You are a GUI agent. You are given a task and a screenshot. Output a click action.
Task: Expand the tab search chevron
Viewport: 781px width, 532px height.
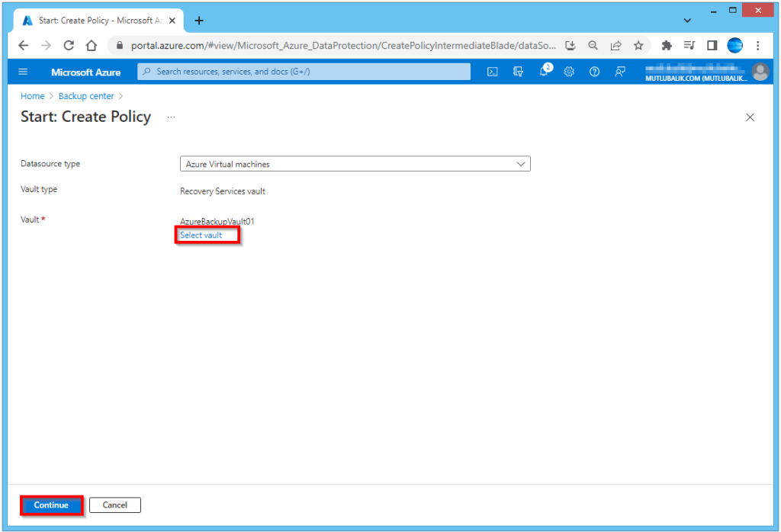pos(687,21)
